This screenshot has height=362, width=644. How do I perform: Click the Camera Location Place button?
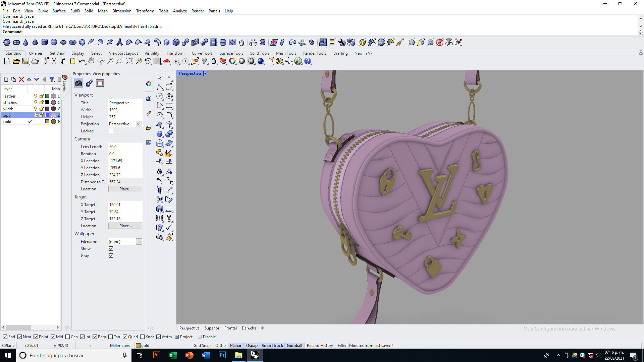[125, 189]
